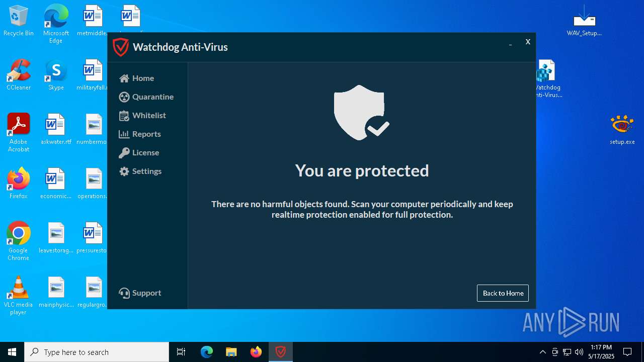Select the leavestorag image file icon

(x=56, y=238)
